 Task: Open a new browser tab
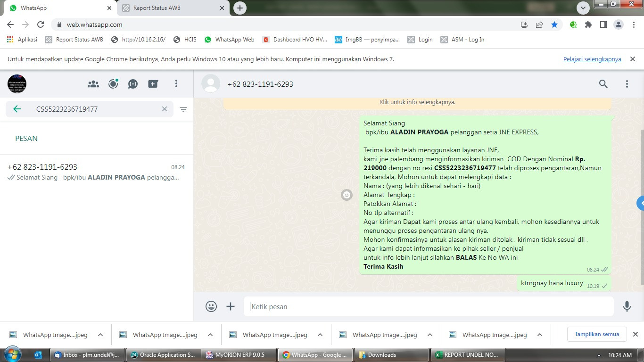pyautogui.click(x=240, y=8)
